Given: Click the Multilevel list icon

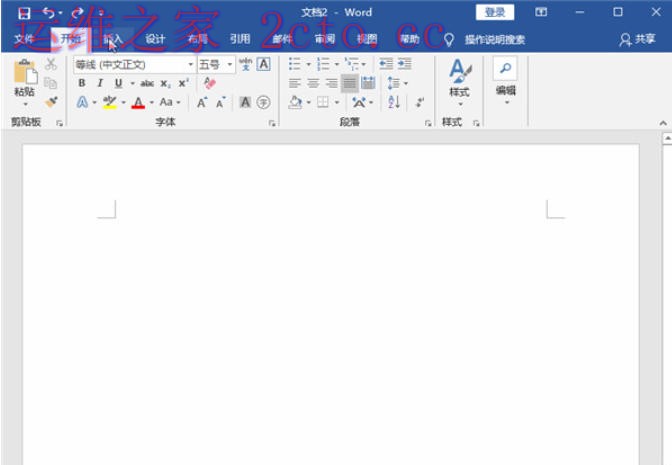Looking at the screenshot, I should pyautogui.click(x=352, y=64).
